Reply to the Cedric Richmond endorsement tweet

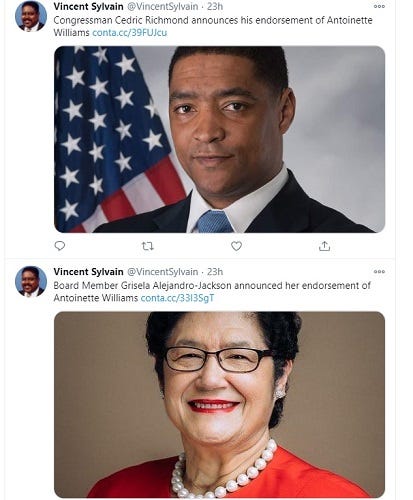(x=60, y=246)
